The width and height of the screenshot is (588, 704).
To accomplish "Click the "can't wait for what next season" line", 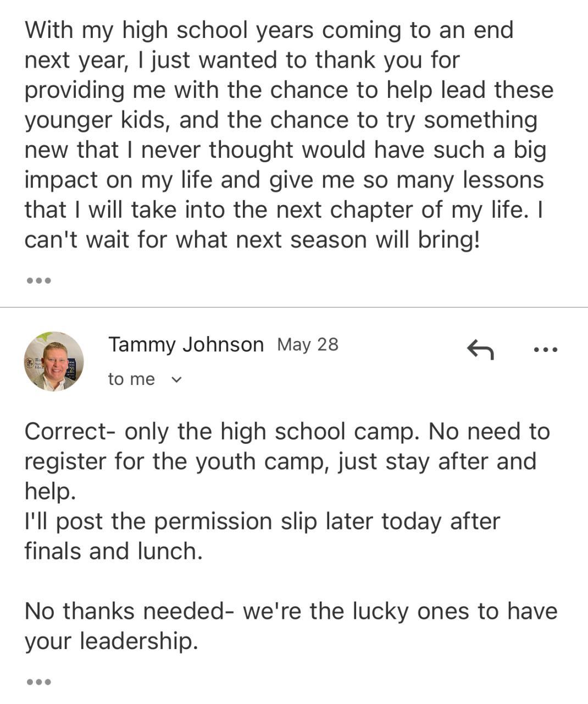I will click(x=252, y=240).
